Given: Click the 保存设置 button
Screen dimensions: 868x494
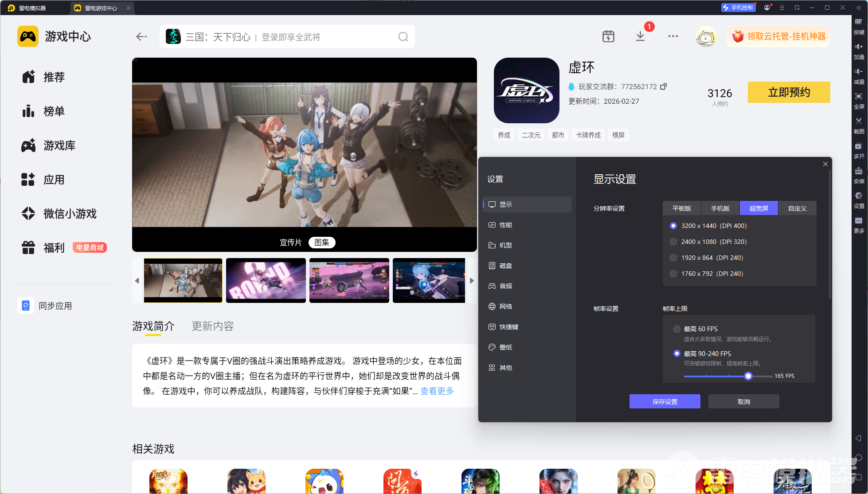Looking at the screenshot, I should (x=665, y=402).
